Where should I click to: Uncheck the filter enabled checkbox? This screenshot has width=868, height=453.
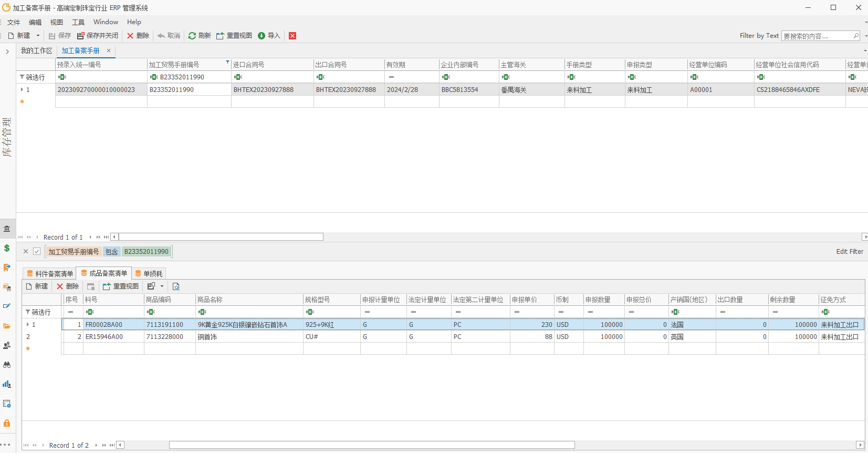point(37,251)
